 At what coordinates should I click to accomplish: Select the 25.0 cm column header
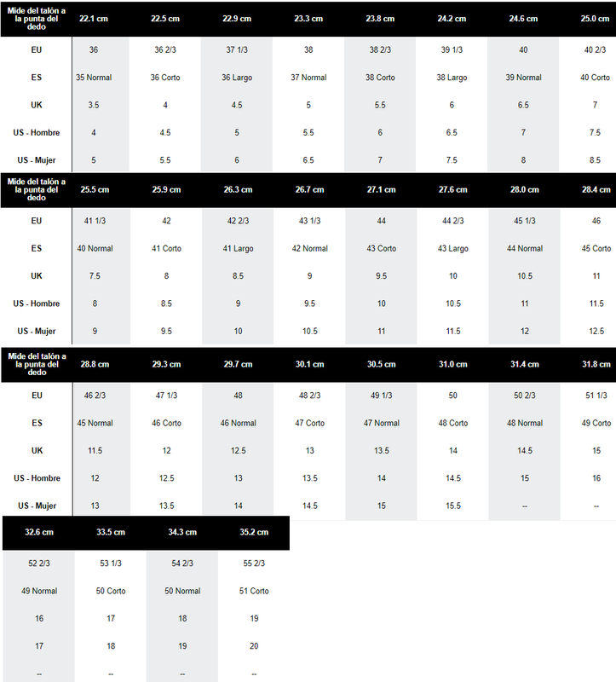point(595,19)
